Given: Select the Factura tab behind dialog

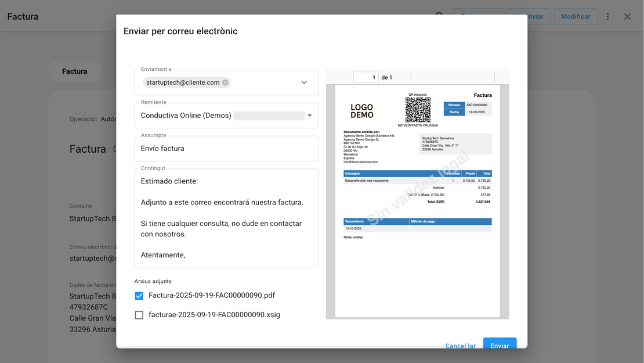Looking at the screenshot, I should click(x=75, y=71).
